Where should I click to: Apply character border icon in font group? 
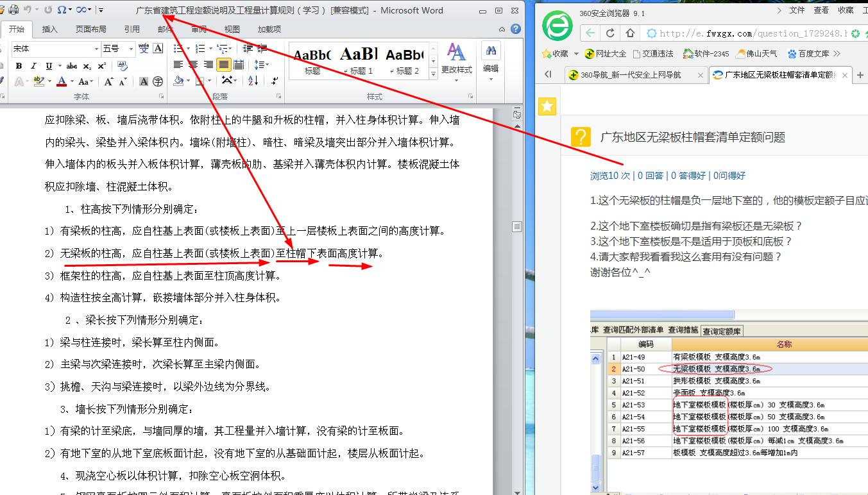(x=158, y=49)
